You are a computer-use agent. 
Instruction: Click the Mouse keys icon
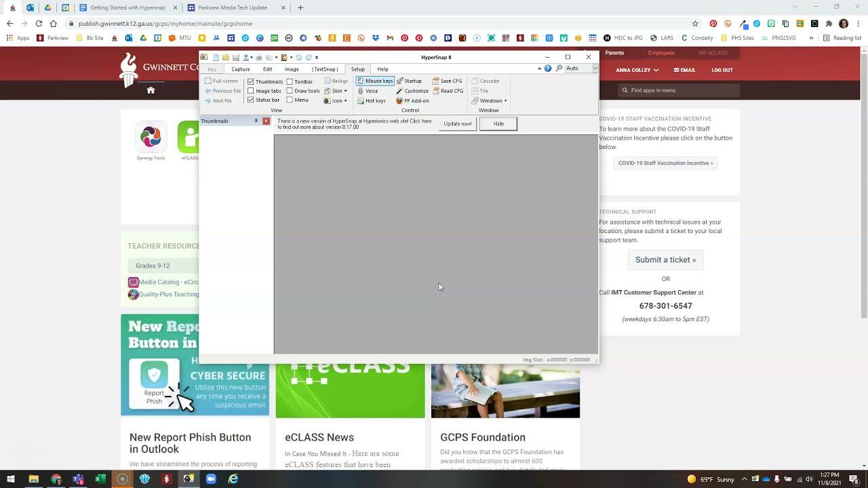361,81
